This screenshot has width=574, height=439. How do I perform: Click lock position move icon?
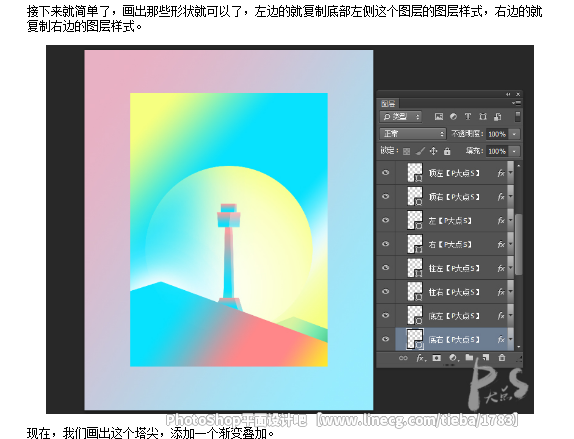click(433, 151)
